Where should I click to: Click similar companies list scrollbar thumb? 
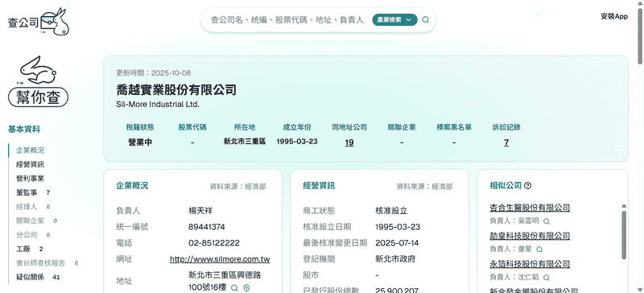(624, 235)
